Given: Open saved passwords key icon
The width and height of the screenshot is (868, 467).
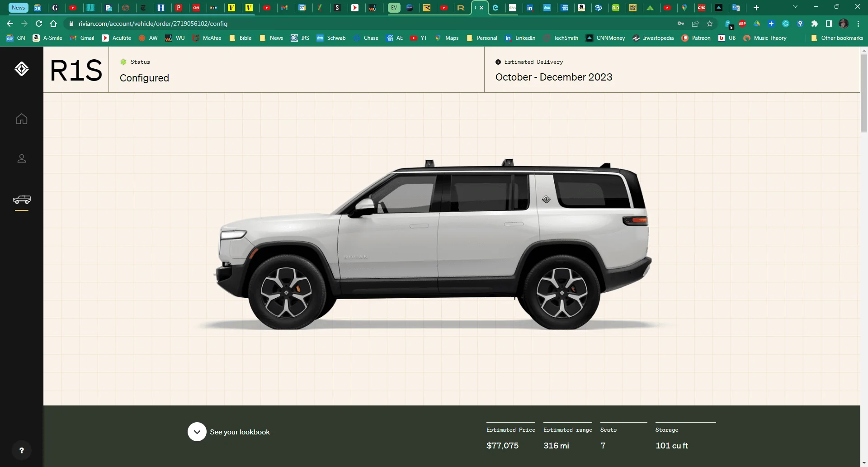Looking at the screenshot, I should coord(681,24).
